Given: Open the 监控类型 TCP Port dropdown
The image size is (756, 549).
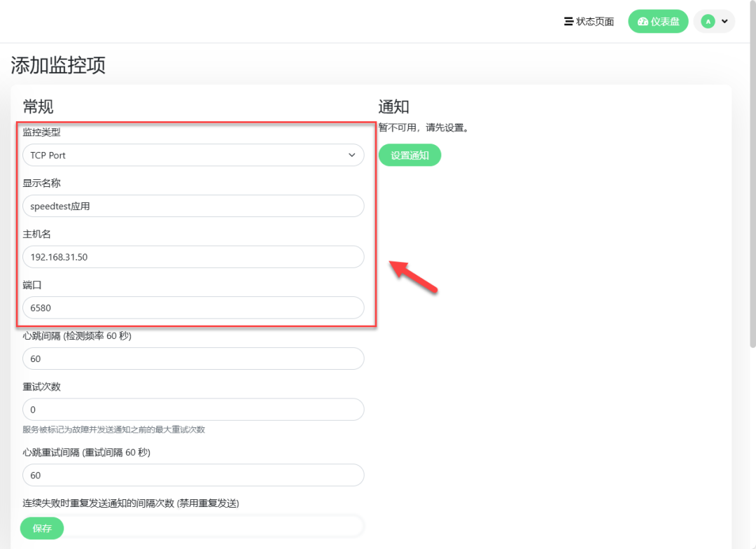Looking at the screenshot, I should [x=193, y=155].
